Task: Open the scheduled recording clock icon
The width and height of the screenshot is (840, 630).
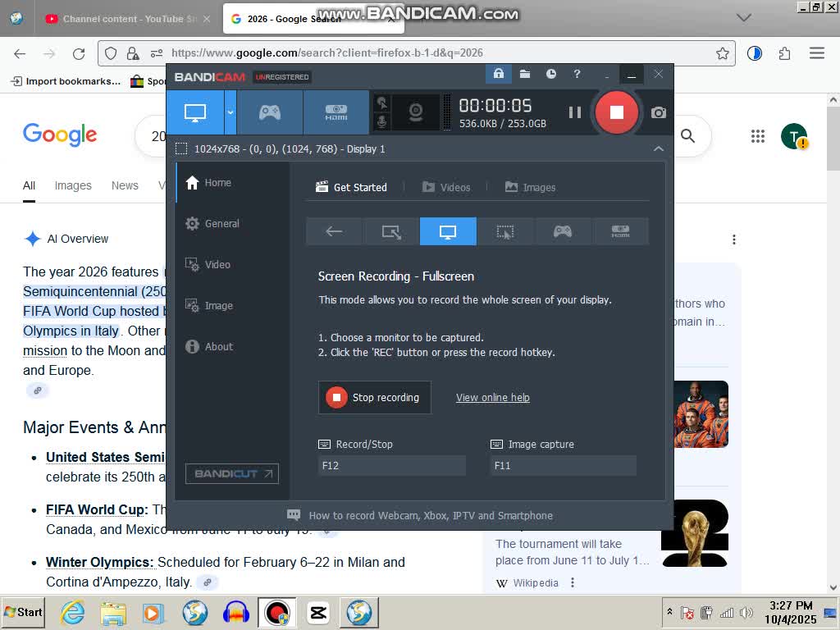Action: coord(551,74)
